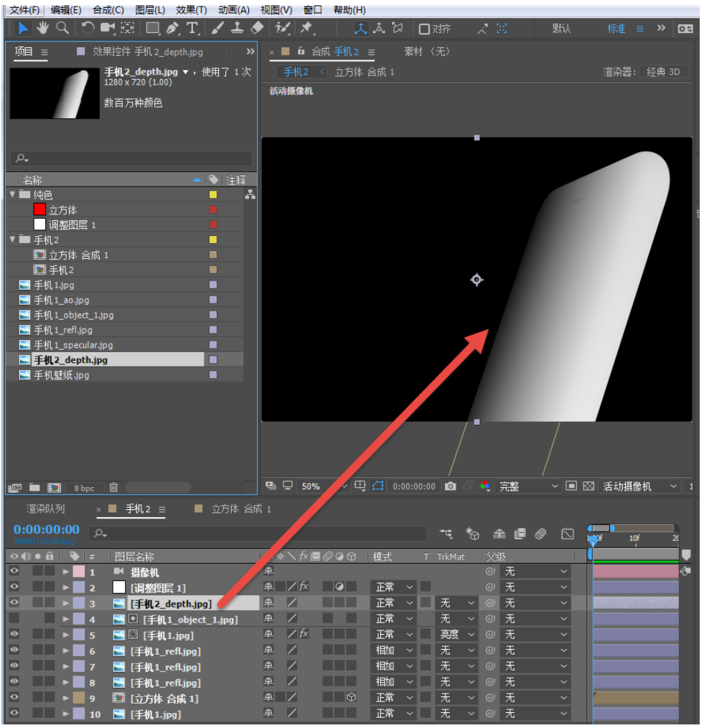Select the Type text tool
The image size is (704, 728).
point(192,28)
